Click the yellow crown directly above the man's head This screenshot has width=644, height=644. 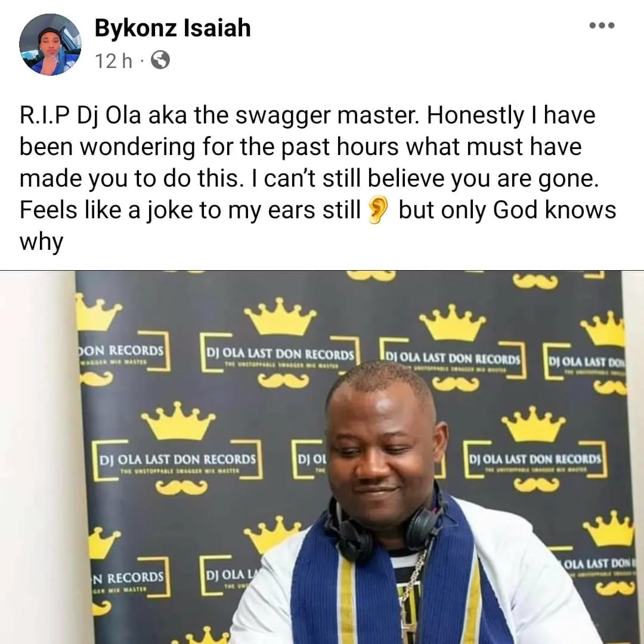coord(454,323)
